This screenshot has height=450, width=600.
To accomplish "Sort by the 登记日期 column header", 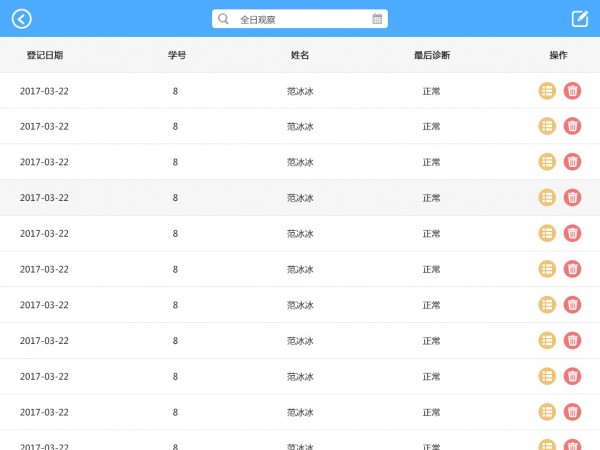I will pyautogui.click(x=44, y=55).
